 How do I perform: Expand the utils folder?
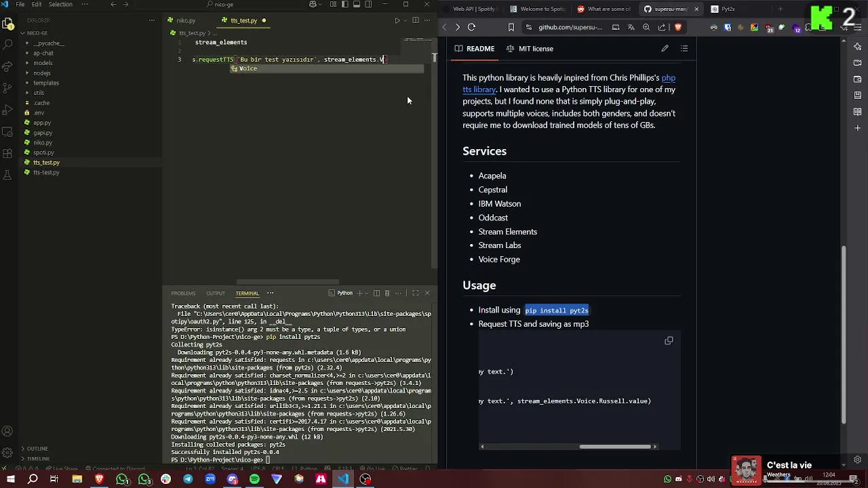coord(39,93)
